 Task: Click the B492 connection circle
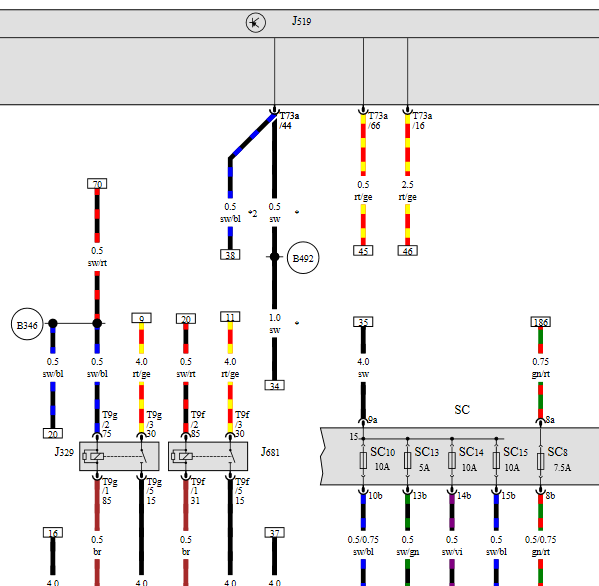(x=303, y=258)
